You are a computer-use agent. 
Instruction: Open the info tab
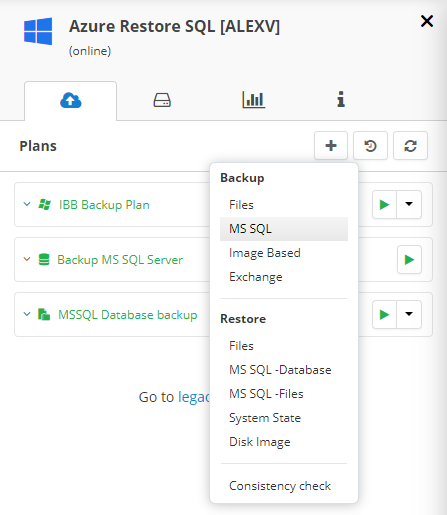pyautogui.click(x=341, y=99)
